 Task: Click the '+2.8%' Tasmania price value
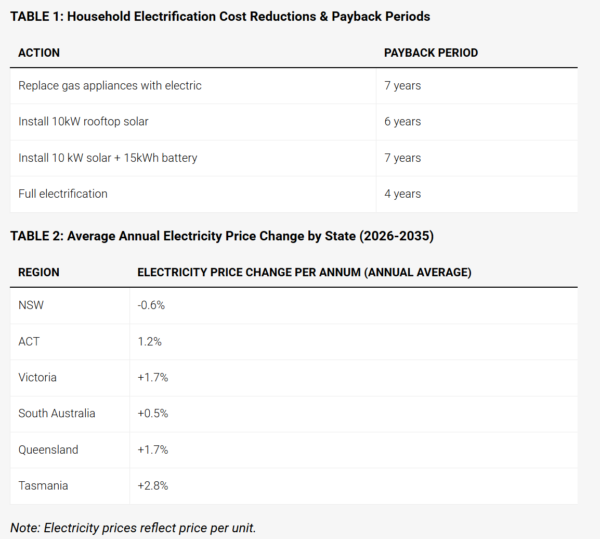coord(151,485)
